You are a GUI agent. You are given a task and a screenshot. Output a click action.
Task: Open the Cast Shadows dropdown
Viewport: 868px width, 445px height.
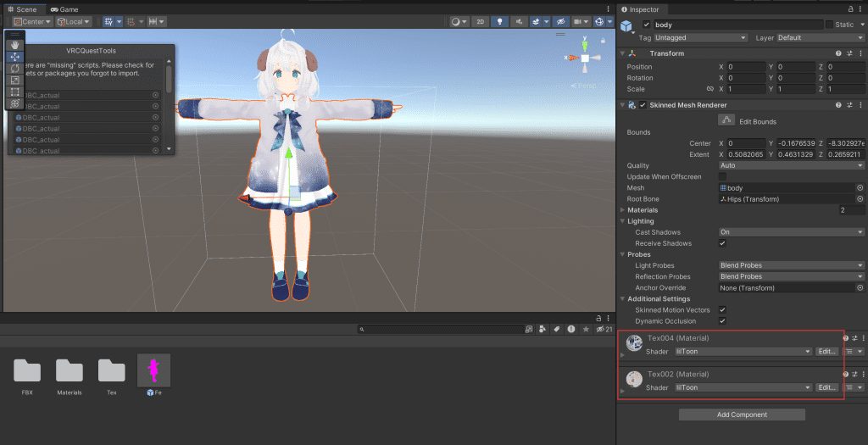790,232
